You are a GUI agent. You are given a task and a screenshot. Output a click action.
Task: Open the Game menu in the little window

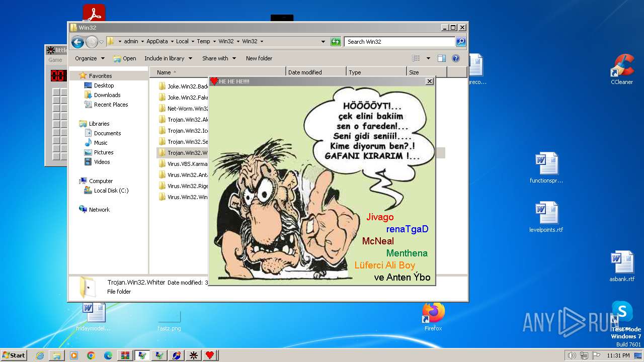[55, 60]
